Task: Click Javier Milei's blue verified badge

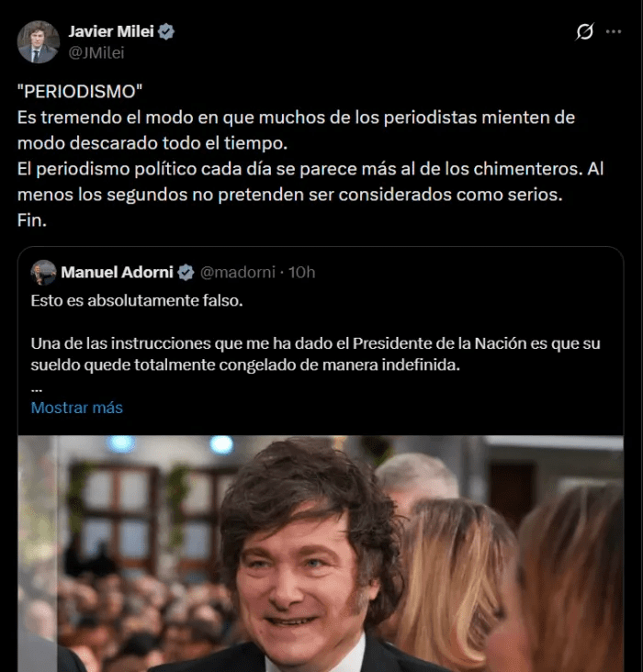Action: click(166, 31)
